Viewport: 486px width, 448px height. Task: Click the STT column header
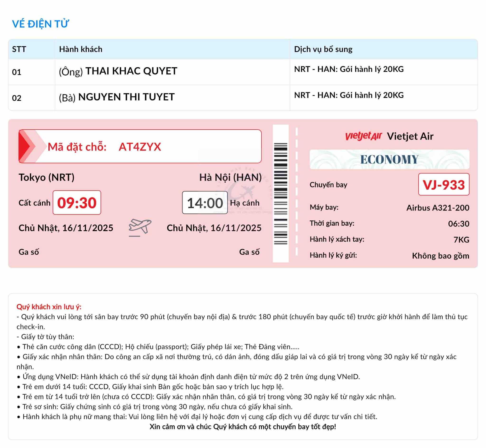click(x=19, y=49)
